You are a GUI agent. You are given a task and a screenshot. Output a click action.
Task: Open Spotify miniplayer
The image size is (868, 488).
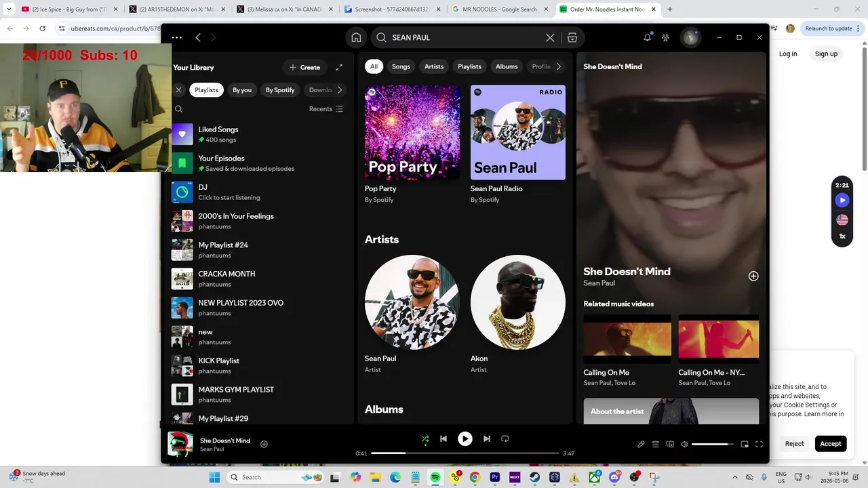click(745, 445)
